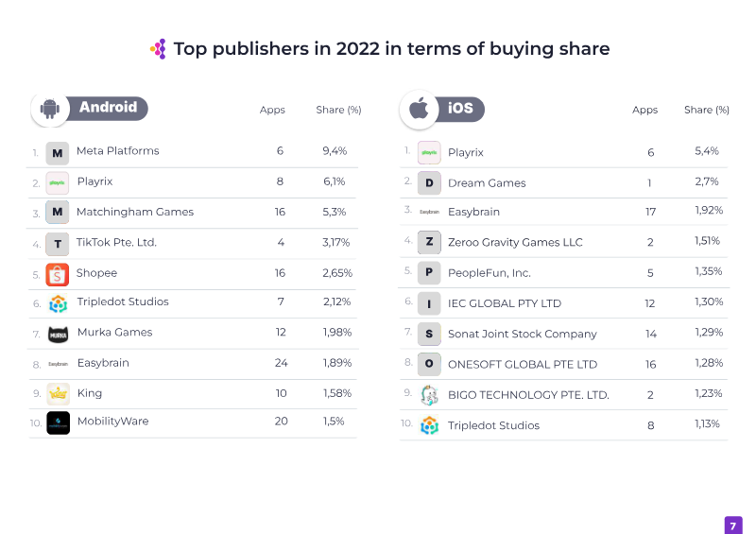Click the Tripledot Studios icon in iOS list

tap(429, 425)
